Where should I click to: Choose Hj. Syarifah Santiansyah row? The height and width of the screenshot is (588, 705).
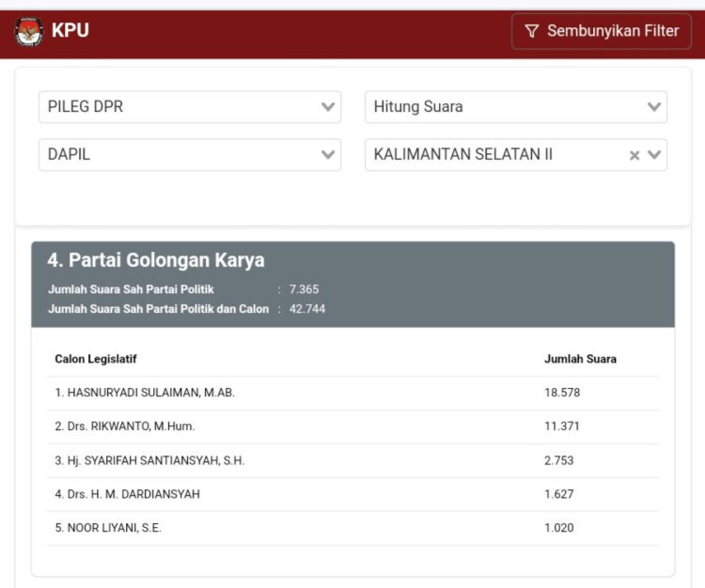149,460
